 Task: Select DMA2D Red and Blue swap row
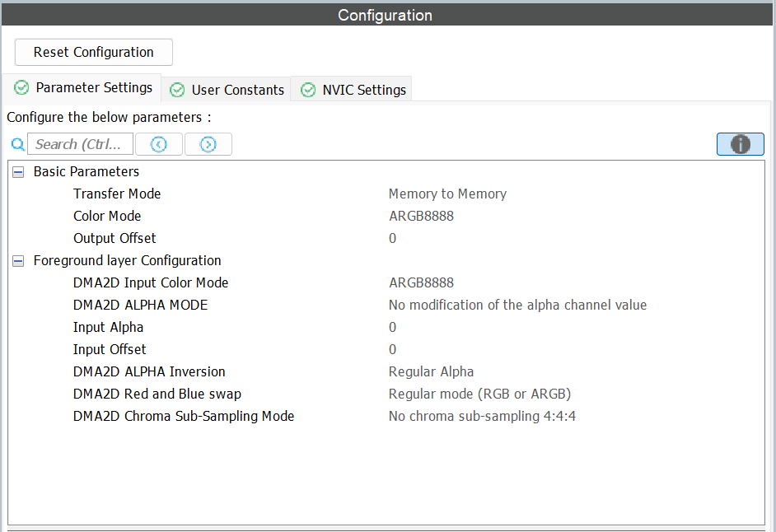point(157,394)
